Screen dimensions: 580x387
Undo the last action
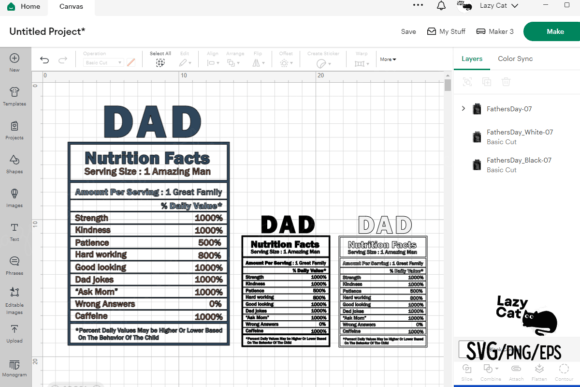(x=44, y=60)
